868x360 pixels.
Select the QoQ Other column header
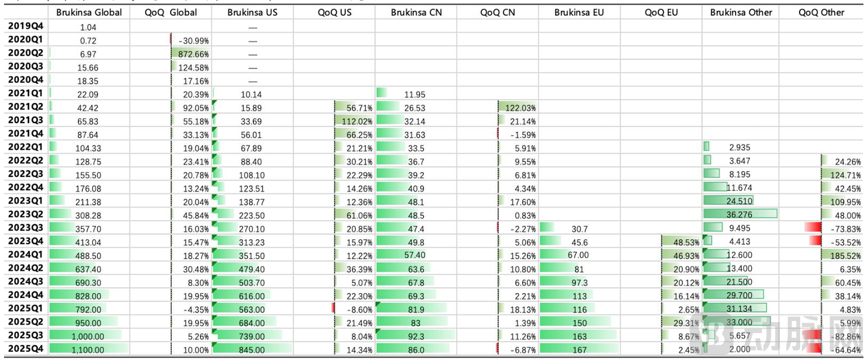821,13
